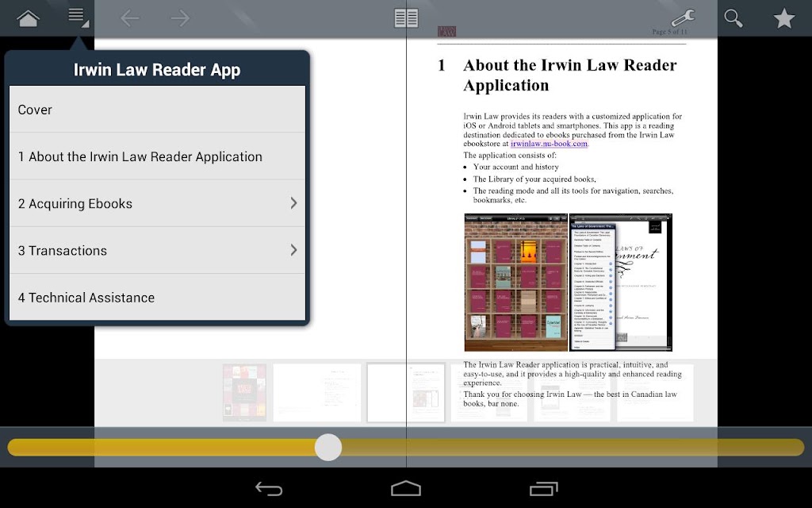
Task: Follow the irwinlaw.nu-book.com link
Action: tap(549, 144)
